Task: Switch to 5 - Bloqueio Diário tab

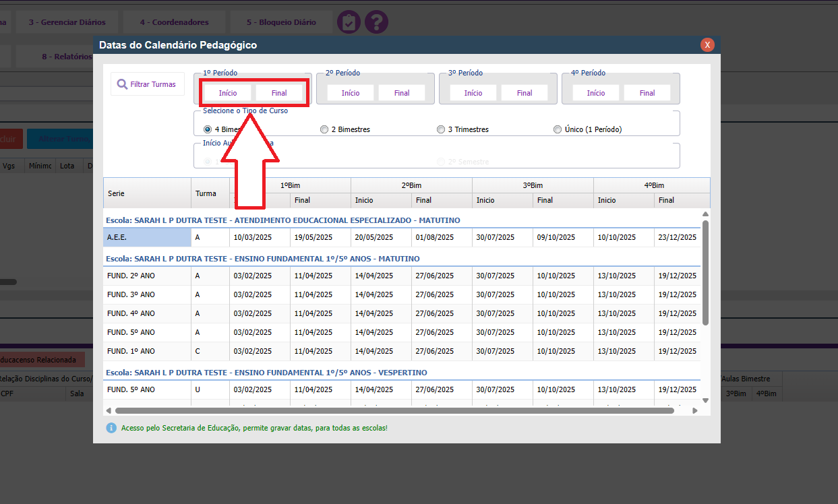Action: [x=280, y=22]
